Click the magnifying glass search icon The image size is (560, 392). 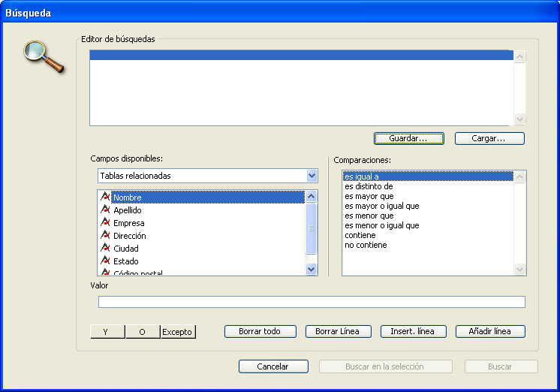click(44, 56)
